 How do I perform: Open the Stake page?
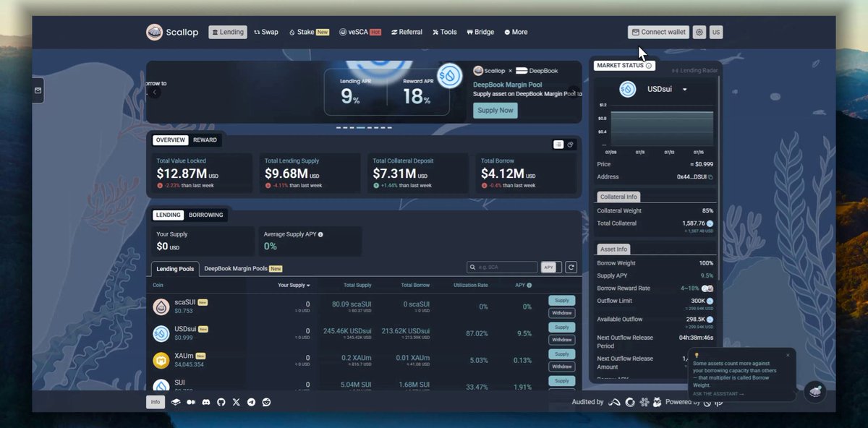pyautogui.click(x=309, y=32)
